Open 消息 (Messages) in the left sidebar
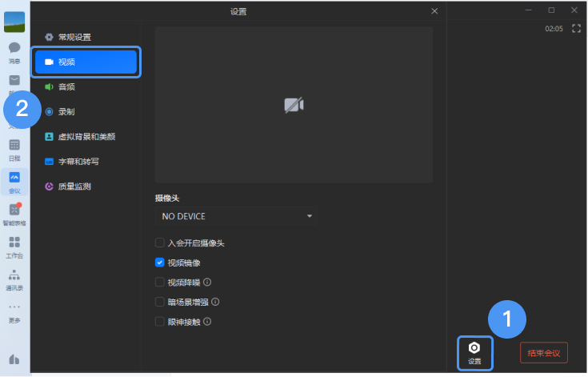Screen dimensions: 588x377 pos(14,51)
